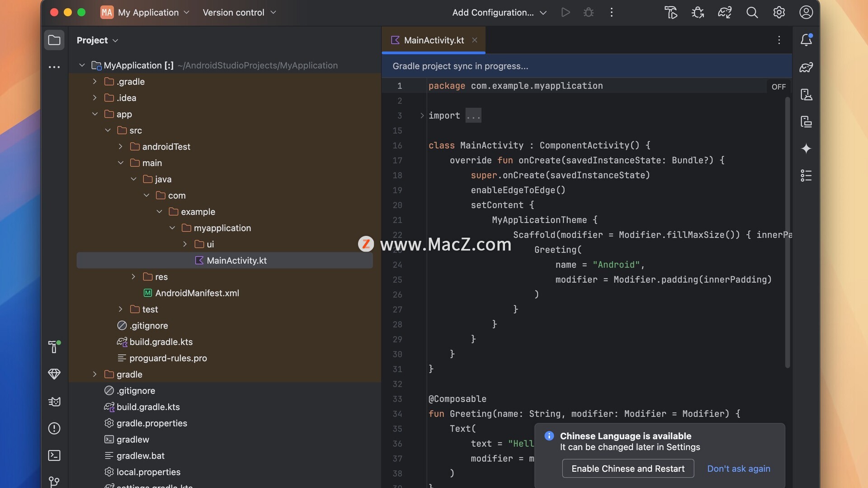
Task: Select local.properties file
Action: pos(143,472)
